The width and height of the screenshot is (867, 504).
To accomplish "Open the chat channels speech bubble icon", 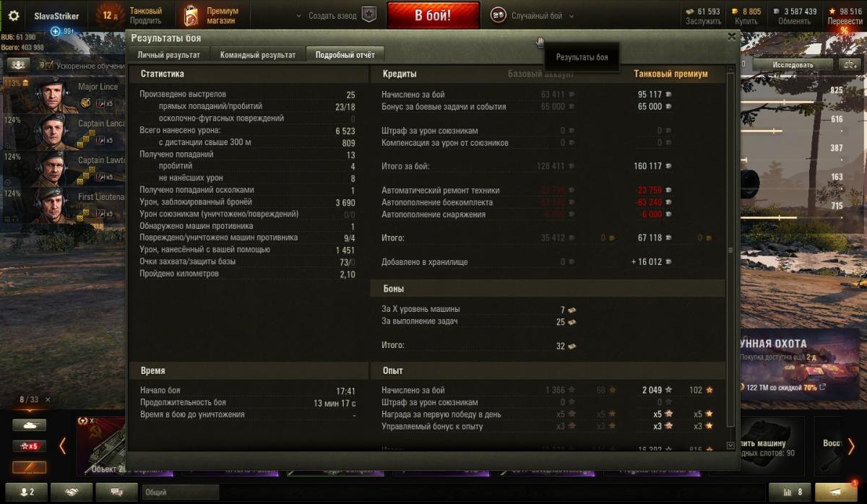I will (117, 492).
